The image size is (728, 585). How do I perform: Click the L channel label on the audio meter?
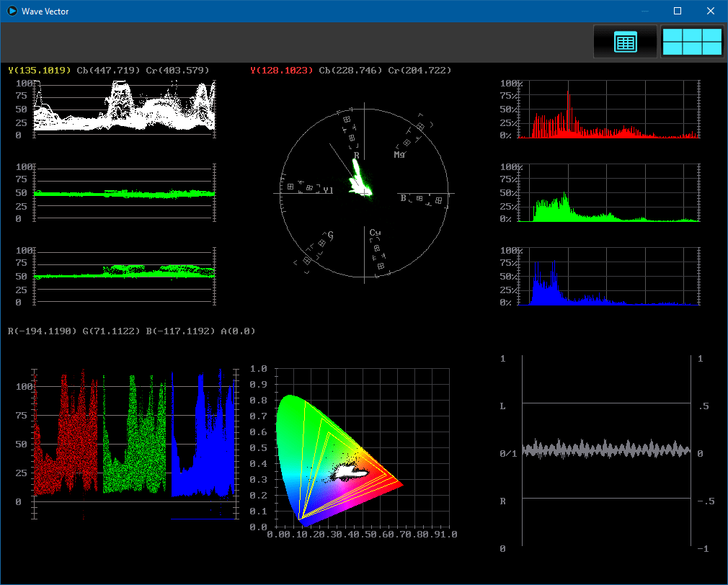point(503,406)
